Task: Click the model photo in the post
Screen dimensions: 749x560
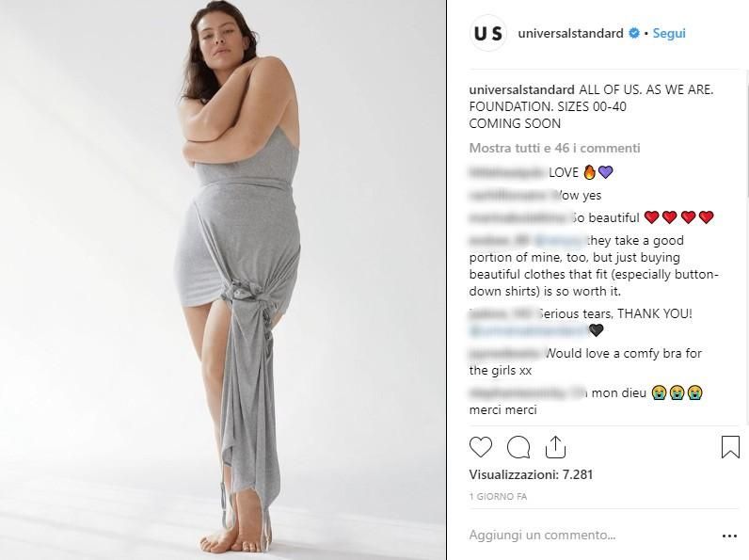Action: (223, 280)
